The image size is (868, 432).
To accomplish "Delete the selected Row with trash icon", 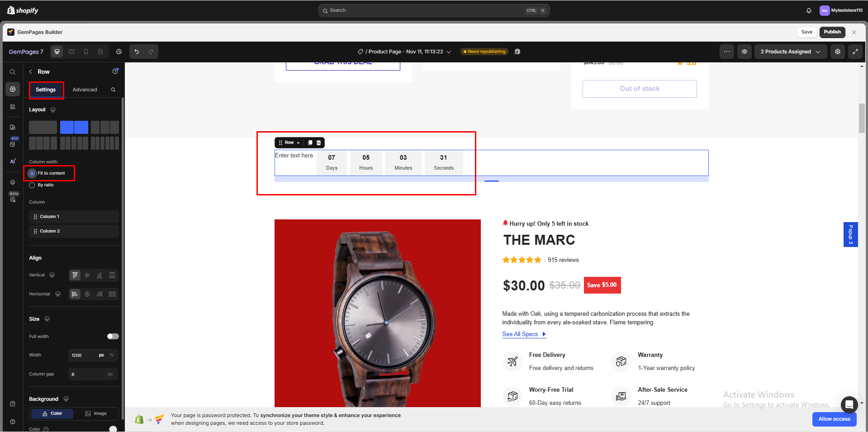I will (318, 142).
